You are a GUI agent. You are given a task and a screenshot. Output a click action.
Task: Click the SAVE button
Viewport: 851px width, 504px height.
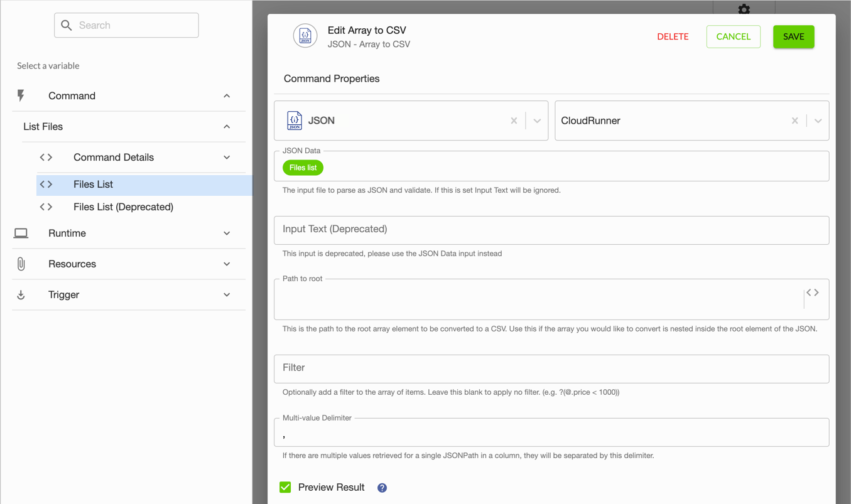pyautogui.click(x=794, y=36)
